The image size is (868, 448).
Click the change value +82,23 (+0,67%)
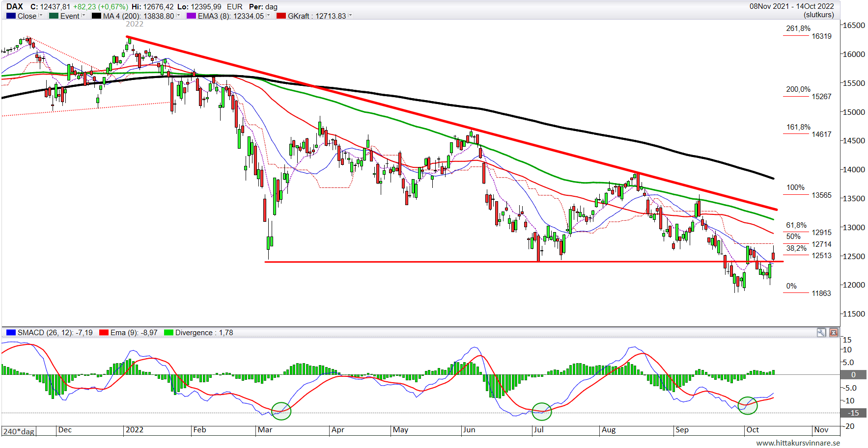tap(101, 7)
